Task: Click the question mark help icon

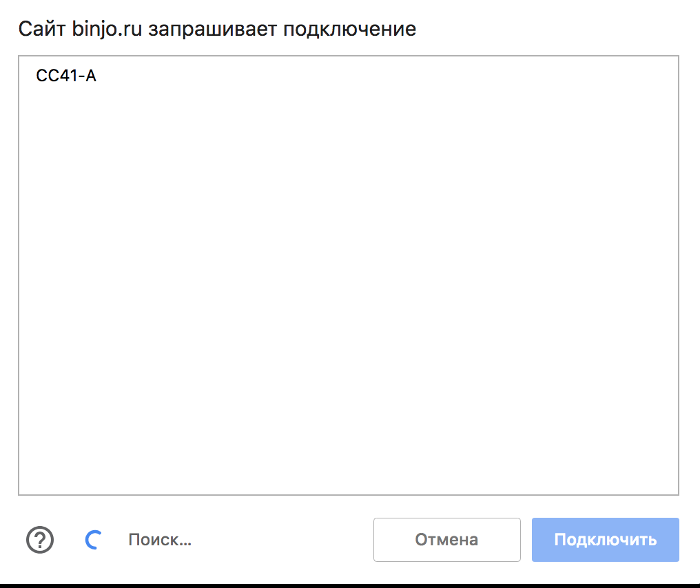Action: coord(40,540)
